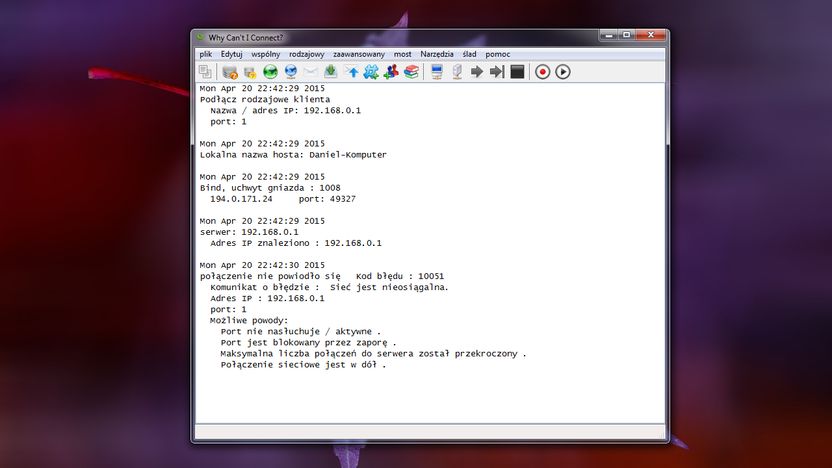Click the arrow-to-bar skip button
Viewport: 832px width, 468px height.
497,72
